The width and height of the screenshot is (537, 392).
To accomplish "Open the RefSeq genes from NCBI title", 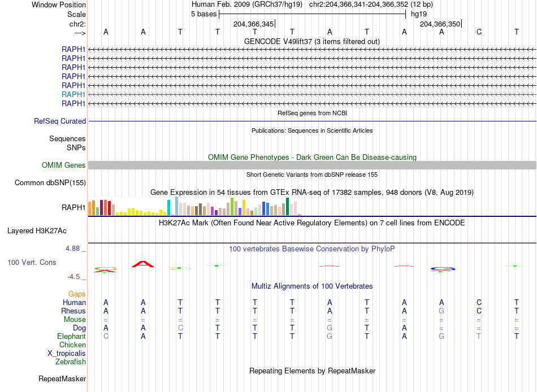I will tap(312, 113).
